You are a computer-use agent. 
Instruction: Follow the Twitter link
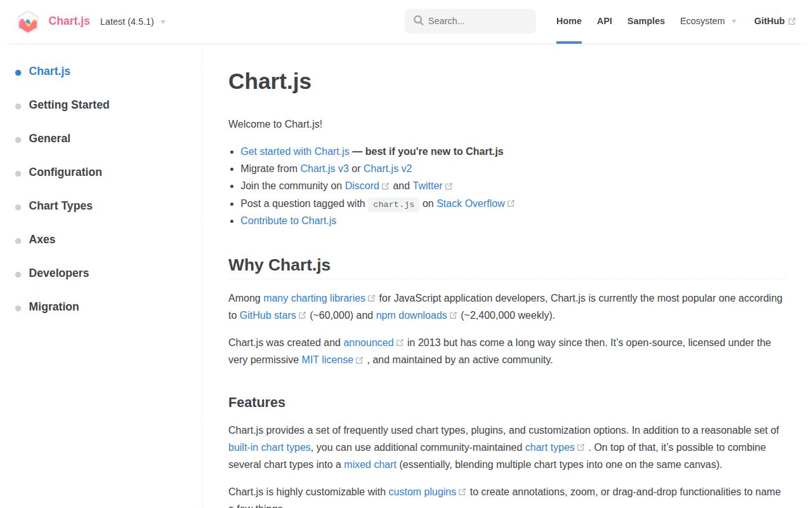click(428, 185)
